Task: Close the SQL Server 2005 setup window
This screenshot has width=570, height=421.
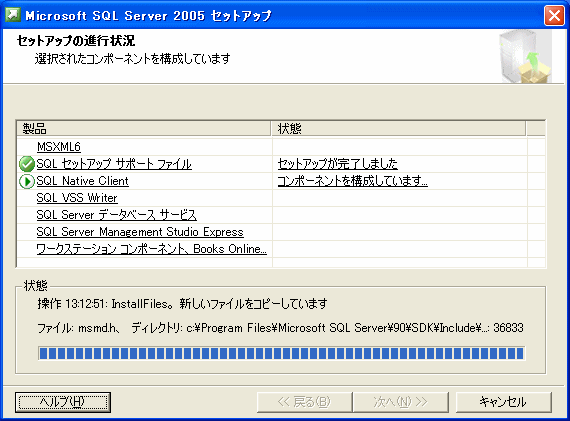Action: pyautogui.click(x=554, y=16)
